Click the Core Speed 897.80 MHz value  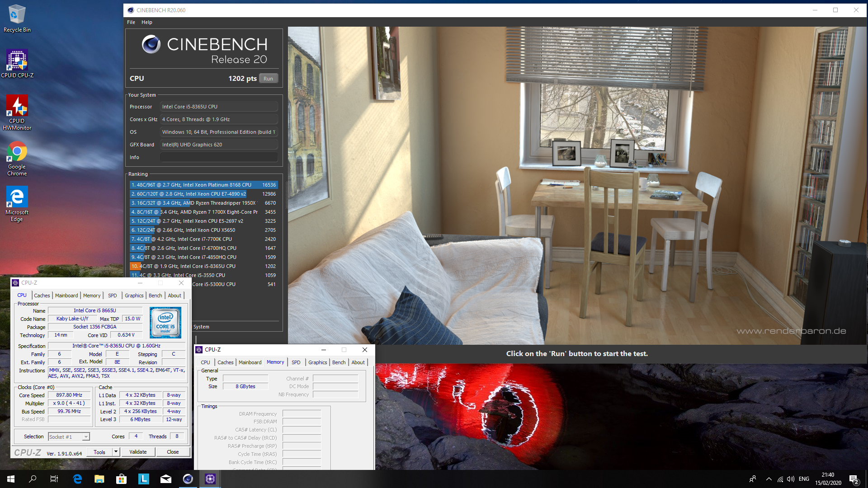coord(70,395)
